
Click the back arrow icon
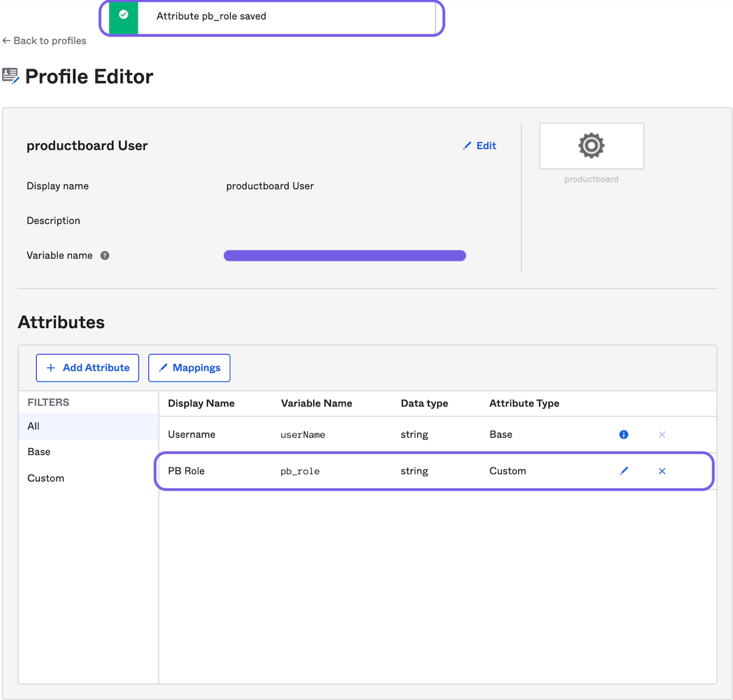pyautogui.click(x=6, y=40)
